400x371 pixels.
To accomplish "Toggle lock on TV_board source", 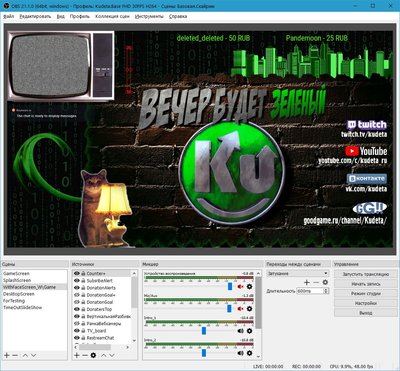I will [83, 331].
